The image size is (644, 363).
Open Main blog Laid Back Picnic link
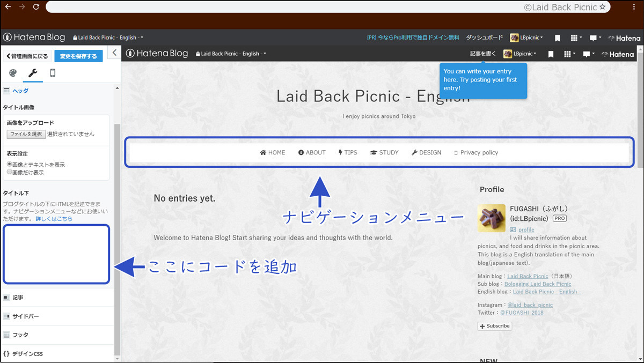(528, 276)
